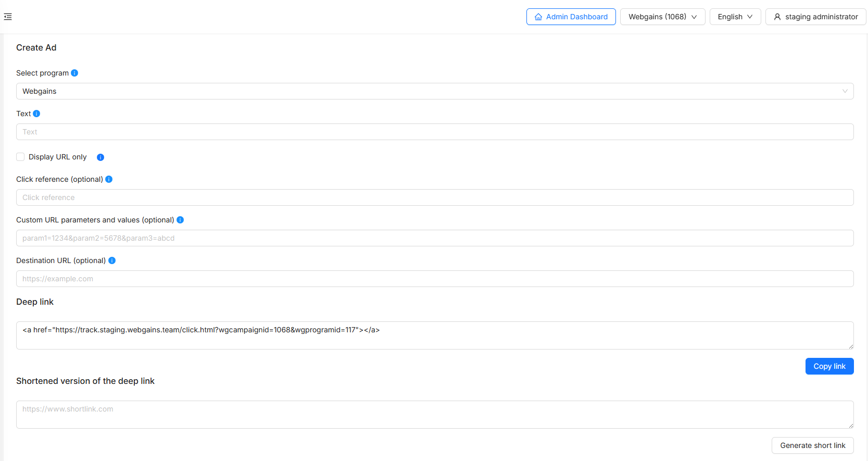Click the user icon for staging administrator
This screenshot has width=868, height=461.
[777, 17]
